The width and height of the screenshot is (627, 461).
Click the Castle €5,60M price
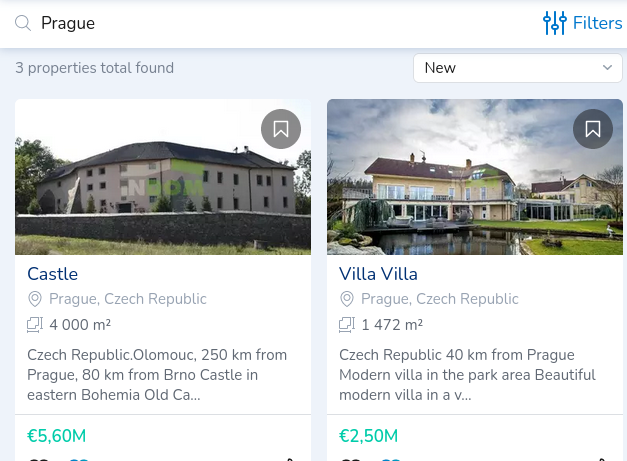[56, 436]
